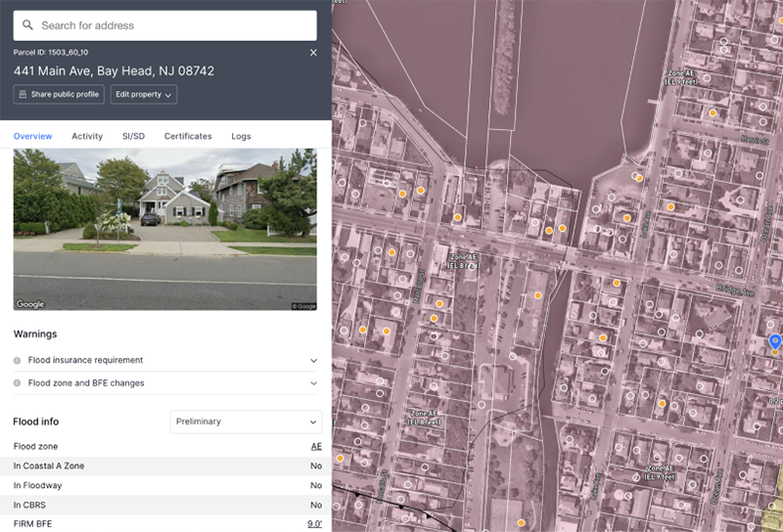Click the blue location pin on map

click(775, 341)
